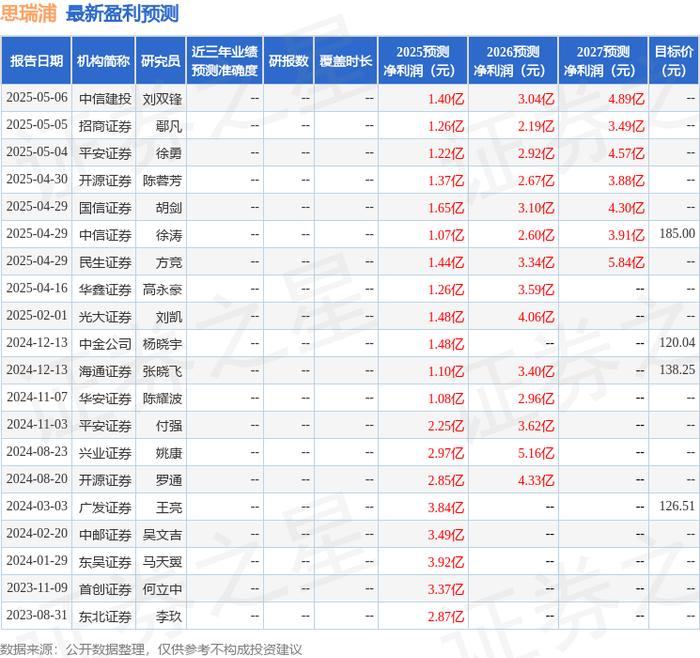Click the 研报数 column header
This screenshot has height=658, width=700.
click(x=288, y=60)
